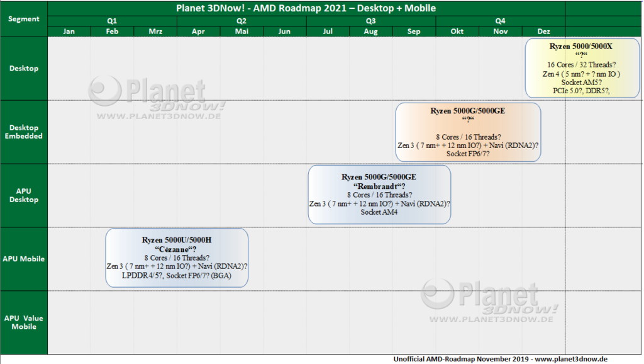Click the Ryzen 5000/5000X heading
The height and width of the screenshot is (364, 644).
point(580,47)
